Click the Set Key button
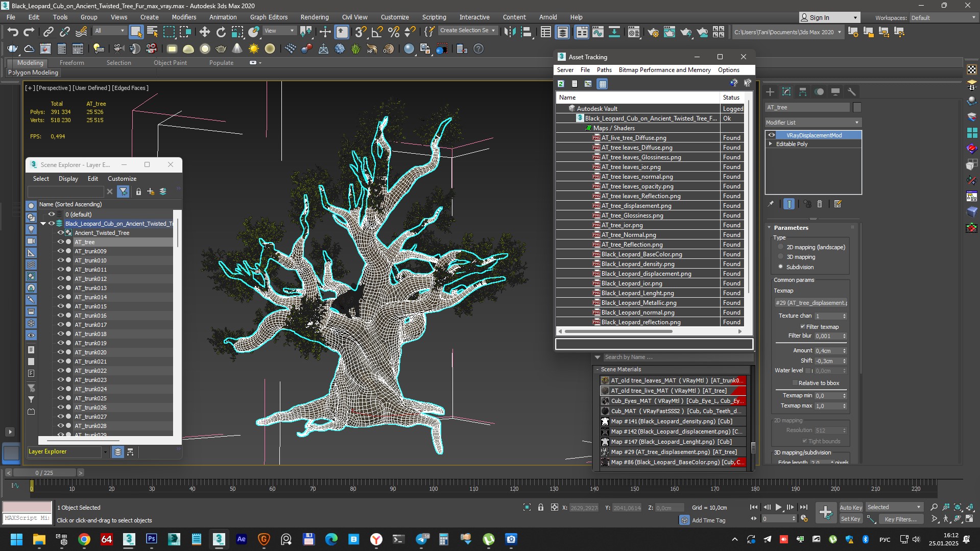 [851, 519]
